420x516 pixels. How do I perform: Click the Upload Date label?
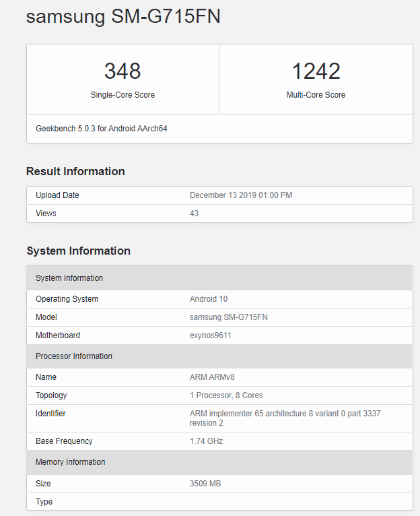57,195
